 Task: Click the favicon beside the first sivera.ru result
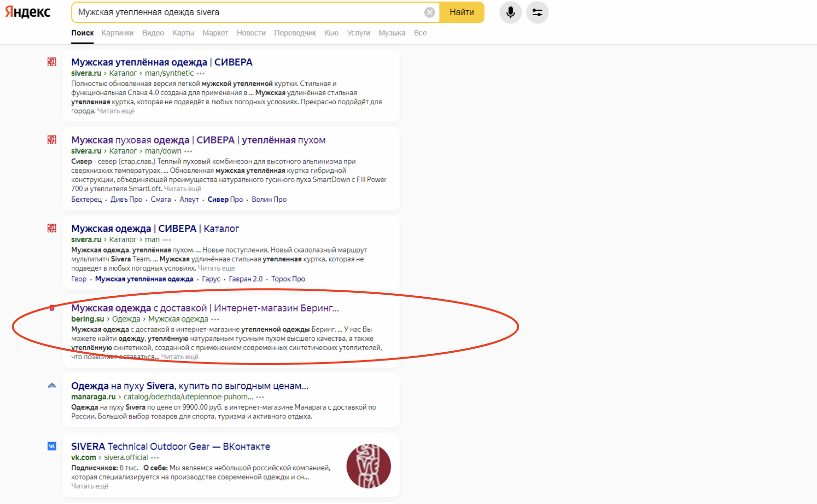tap(52, 62)
